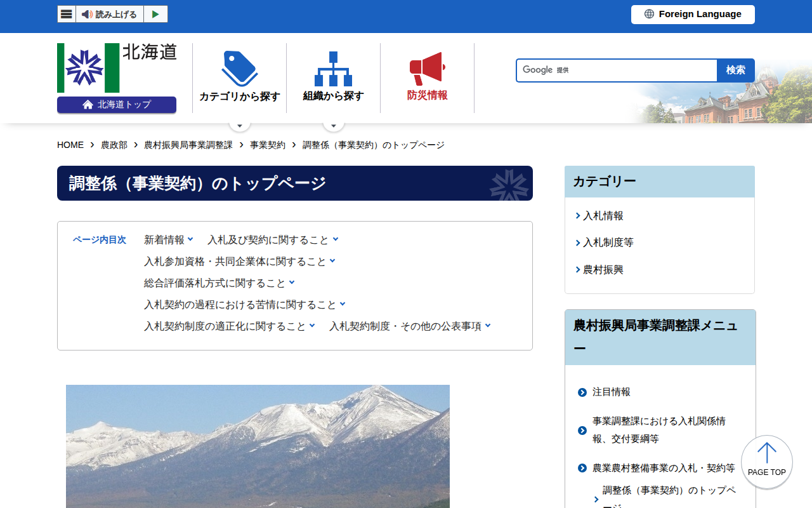Open 調整係（事業契約）のトップページ submenu item
This screenshot has width=812, height=508.
[669, 499]
